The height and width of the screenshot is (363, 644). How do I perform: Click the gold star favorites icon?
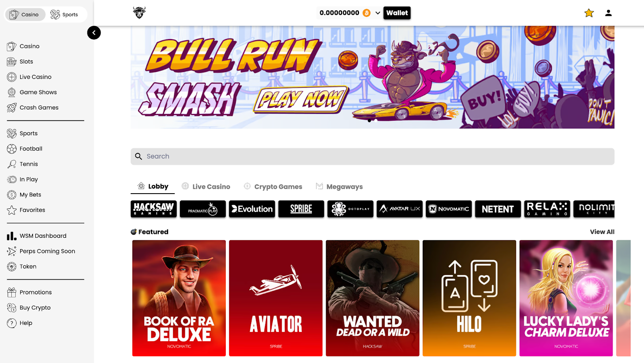click(x=589, y=13)
